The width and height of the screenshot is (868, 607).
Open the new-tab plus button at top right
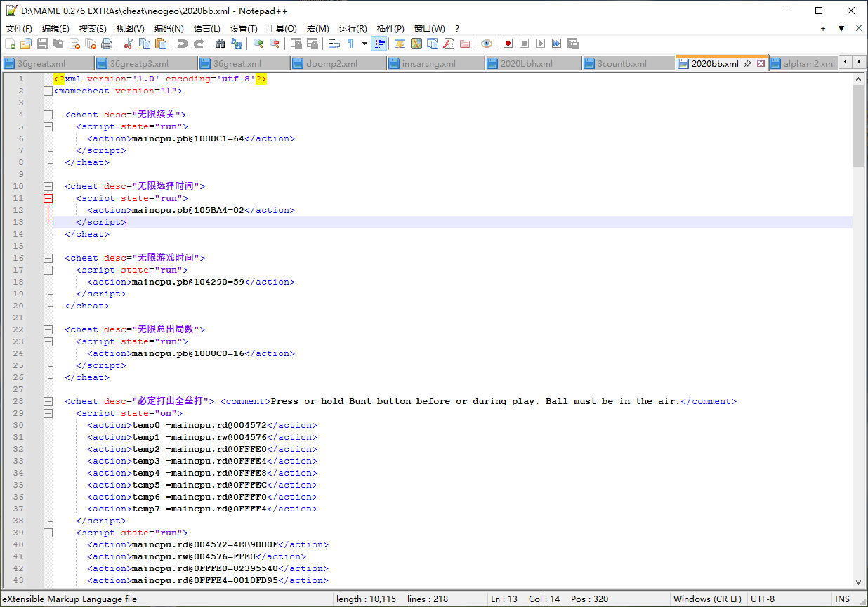823,29
